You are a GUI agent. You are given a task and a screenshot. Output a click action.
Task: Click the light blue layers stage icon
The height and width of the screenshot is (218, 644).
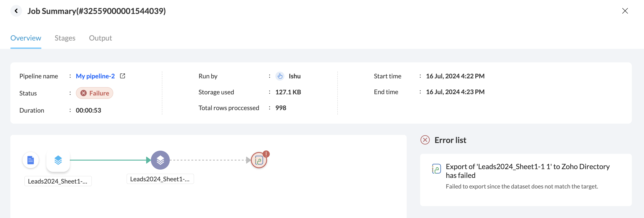(x=58, y=160)
